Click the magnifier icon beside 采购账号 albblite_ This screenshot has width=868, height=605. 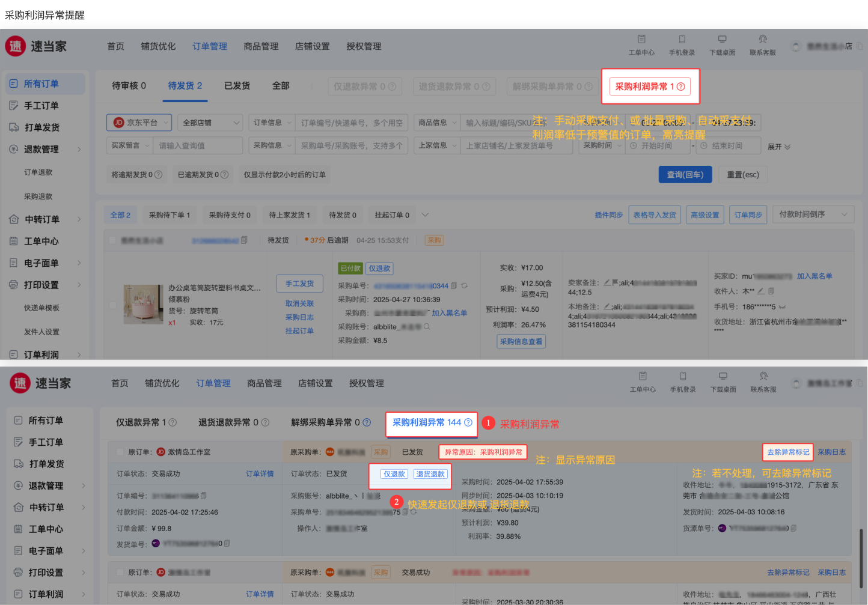pyautogui.click(x=427, y=327)
